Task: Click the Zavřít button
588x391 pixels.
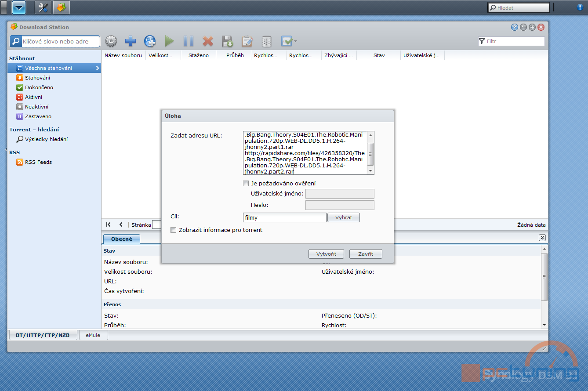Action: [366, 254]
